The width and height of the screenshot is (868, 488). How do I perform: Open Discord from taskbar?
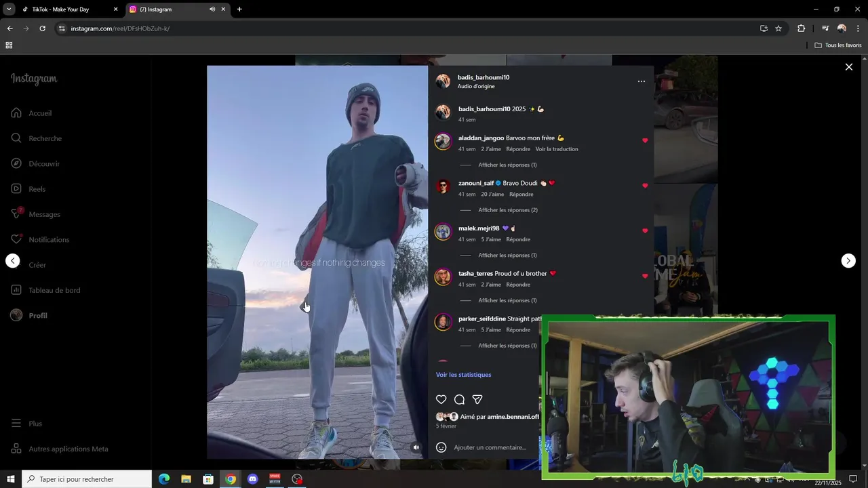click(253, 479)
